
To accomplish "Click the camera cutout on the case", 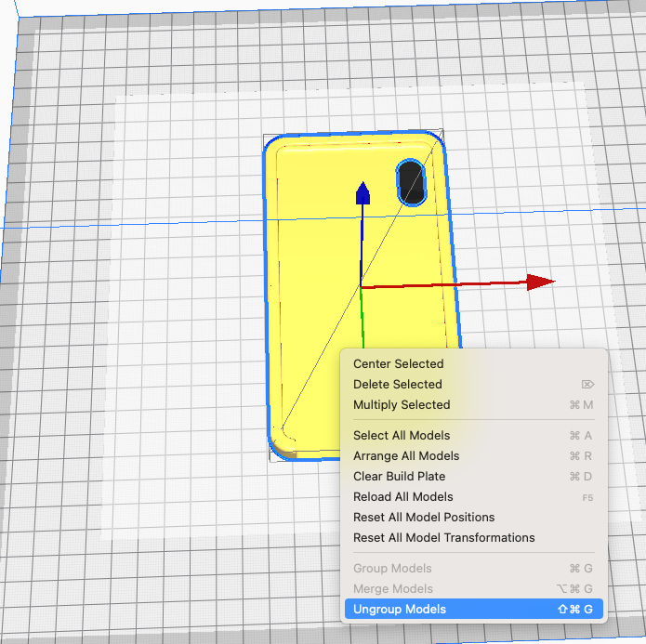I will [411, 182].
